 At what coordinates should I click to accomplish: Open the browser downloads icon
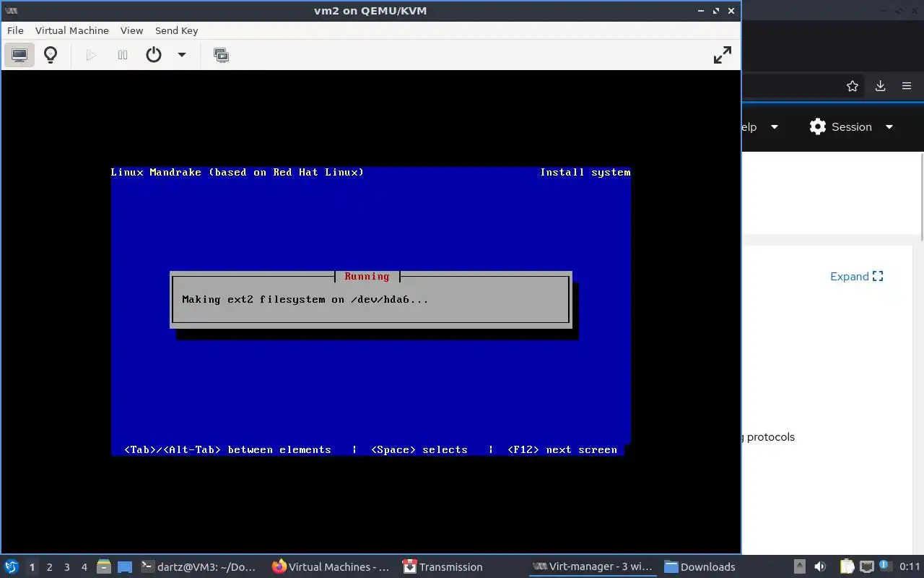tap(880, 86)
